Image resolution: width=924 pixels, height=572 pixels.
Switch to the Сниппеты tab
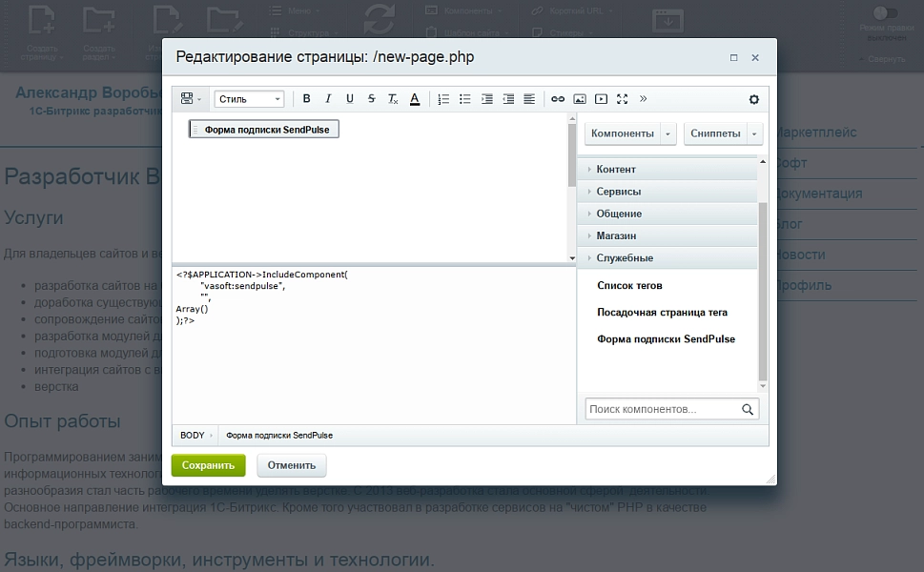click(715, 133)
